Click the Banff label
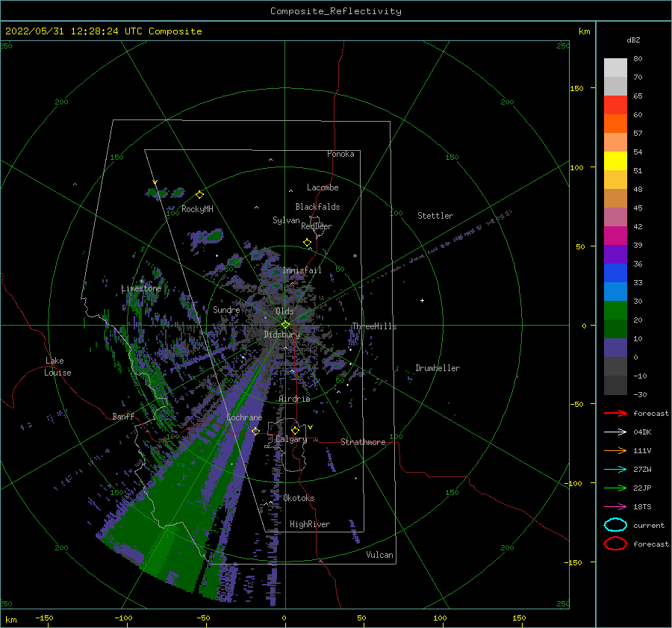The height and width of the screenshot is (628, 672). click(x=123, y=416)
